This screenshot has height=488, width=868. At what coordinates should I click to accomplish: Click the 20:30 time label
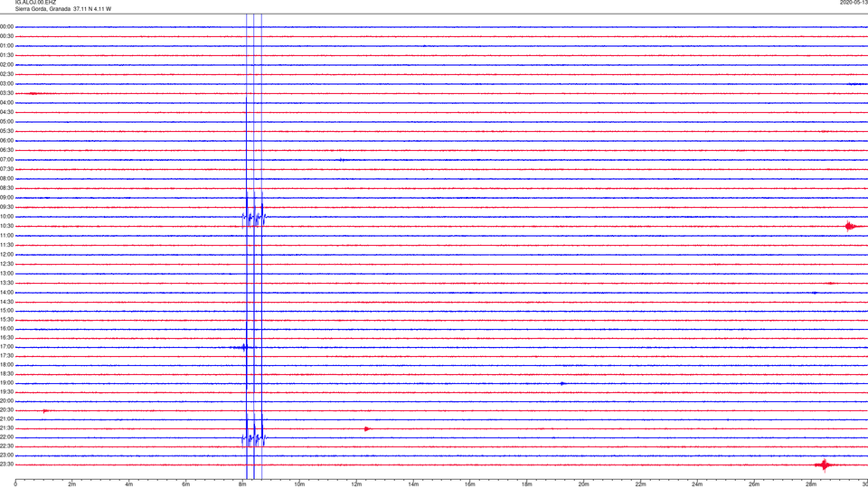(6, 410)
